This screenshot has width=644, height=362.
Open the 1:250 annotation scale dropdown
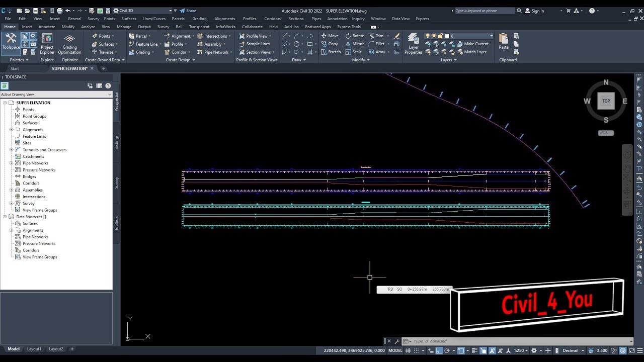pyautogui.click(x=520, y=350)
